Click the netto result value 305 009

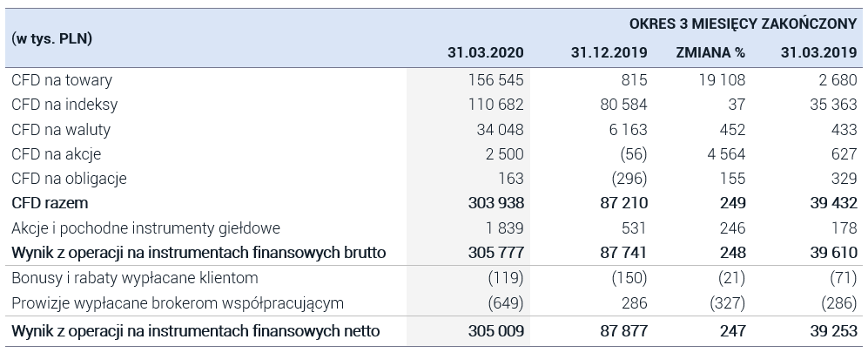coord(495,331)
